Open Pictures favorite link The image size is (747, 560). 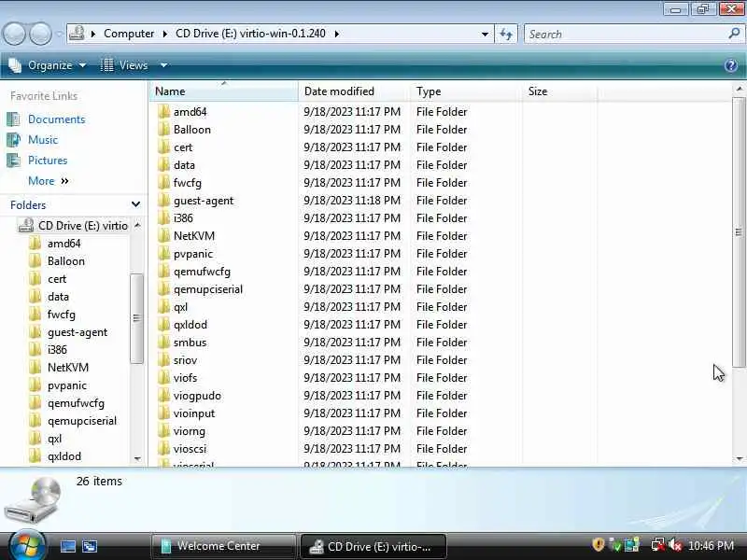click(48, 160)
